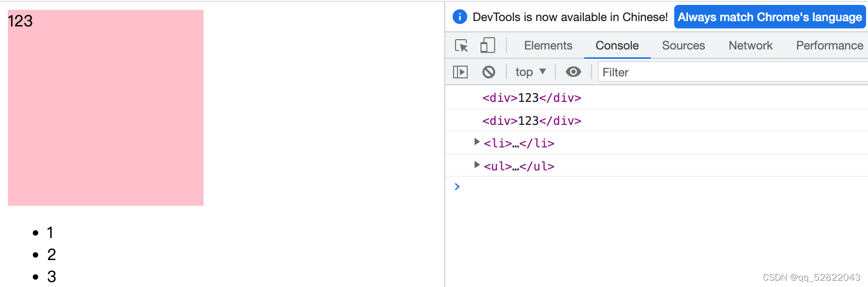Expand the <ul>…</ul> console entry
This screenshot has height=287, width=868.
click(x=477, y=165)
